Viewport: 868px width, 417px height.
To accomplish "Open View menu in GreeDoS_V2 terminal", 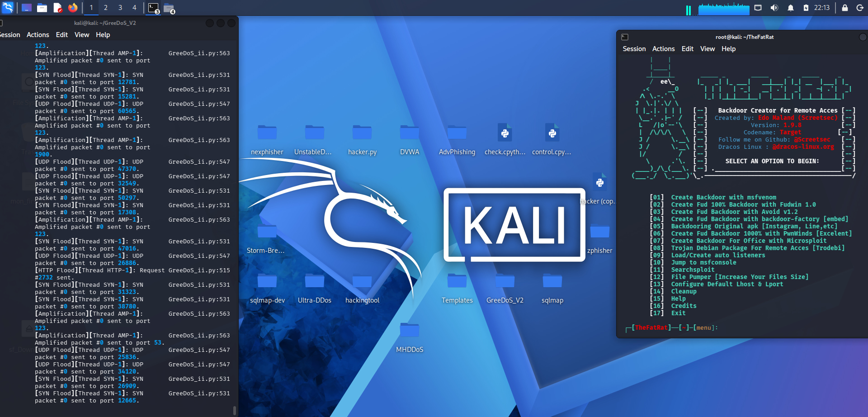I will [82, 35].
